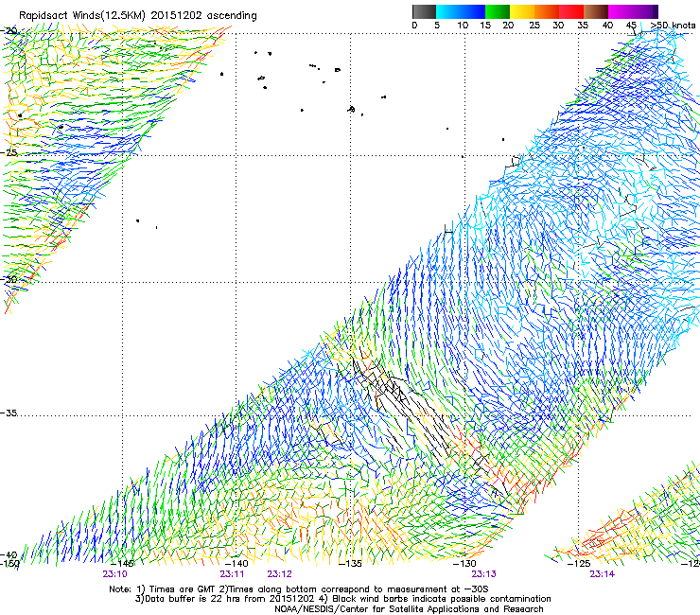
Task: Click the '-150' longitude label at the bottom left
Action: pos(9,564)
